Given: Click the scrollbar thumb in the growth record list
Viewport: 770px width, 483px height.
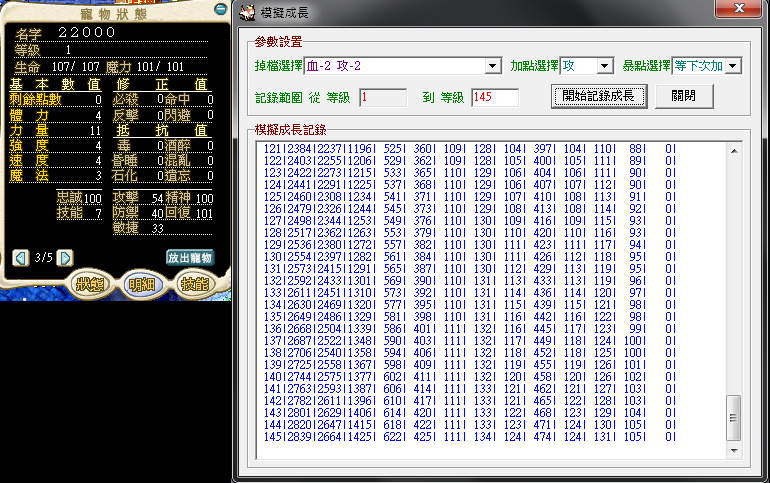Looking at the screenshot, I should point(734,418).
